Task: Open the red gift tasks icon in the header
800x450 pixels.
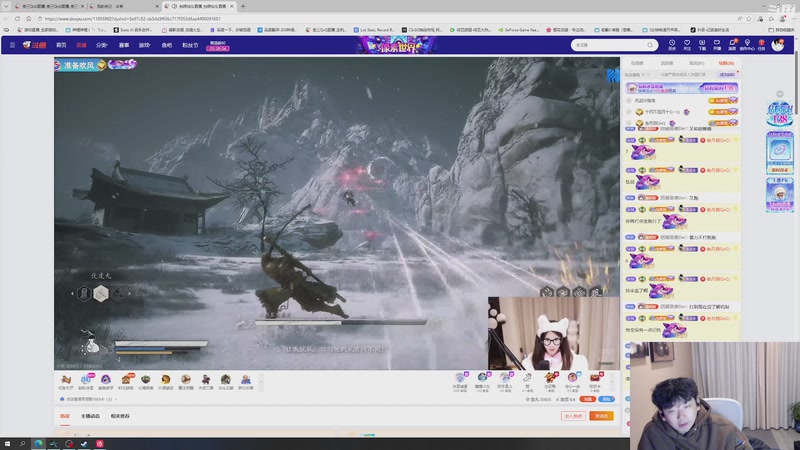Action: coord(761,45)
